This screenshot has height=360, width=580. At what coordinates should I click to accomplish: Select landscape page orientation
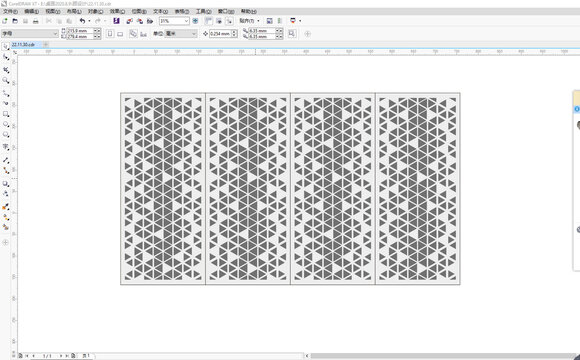120,34
